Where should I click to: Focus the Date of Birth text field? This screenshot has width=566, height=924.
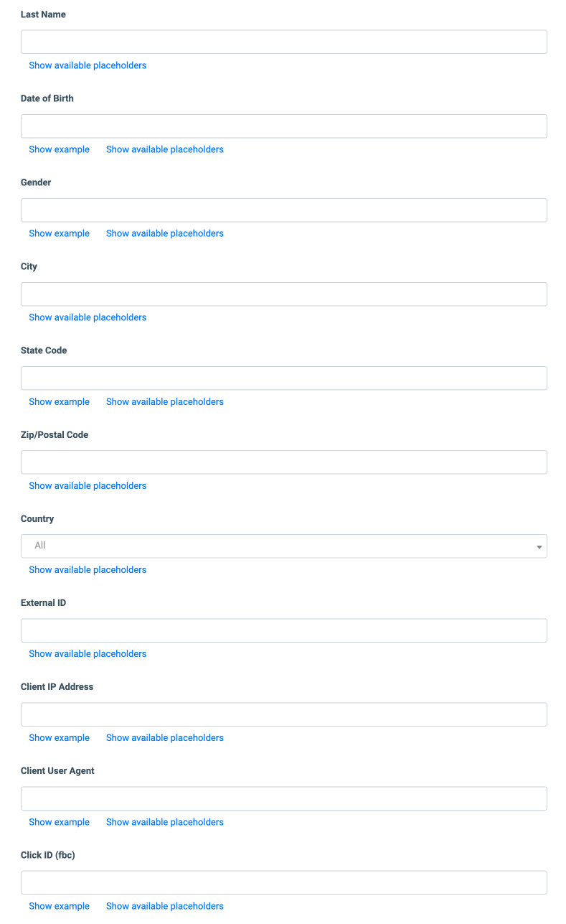click(x=284, y=126)
